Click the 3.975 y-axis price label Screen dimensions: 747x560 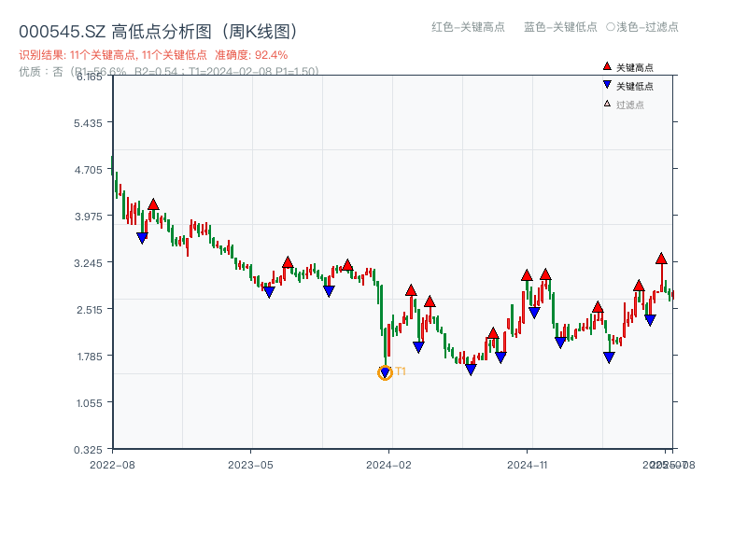click(x=91, y=216)
